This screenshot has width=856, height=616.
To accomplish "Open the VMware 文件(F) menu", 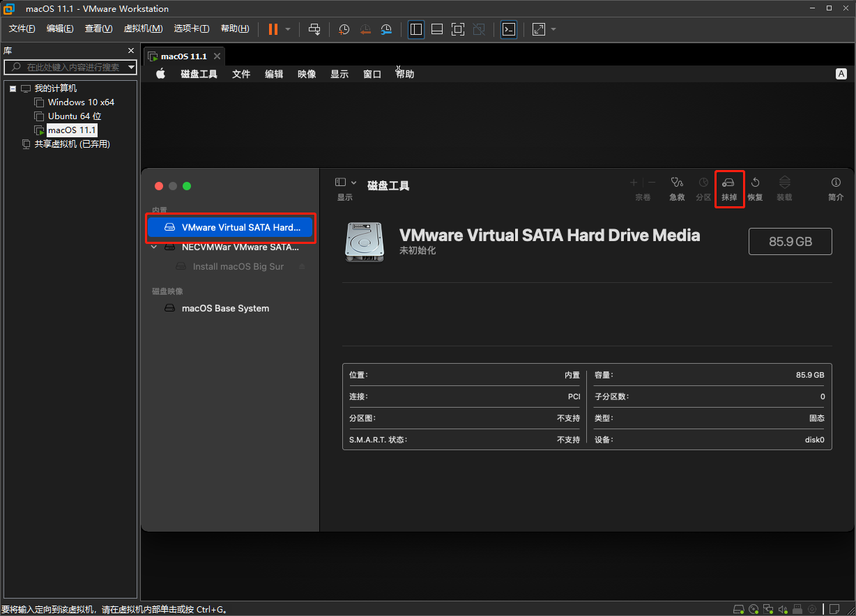I will (x=22, y=29).
